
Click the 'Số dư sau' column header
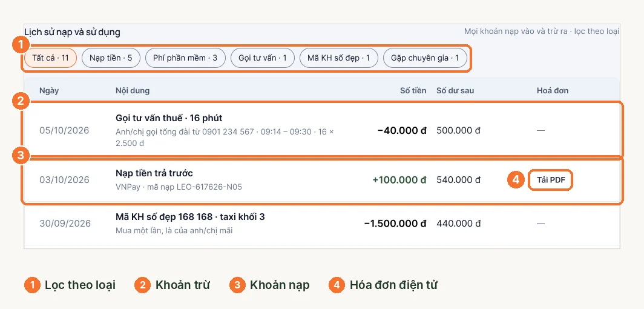(455, 90)
